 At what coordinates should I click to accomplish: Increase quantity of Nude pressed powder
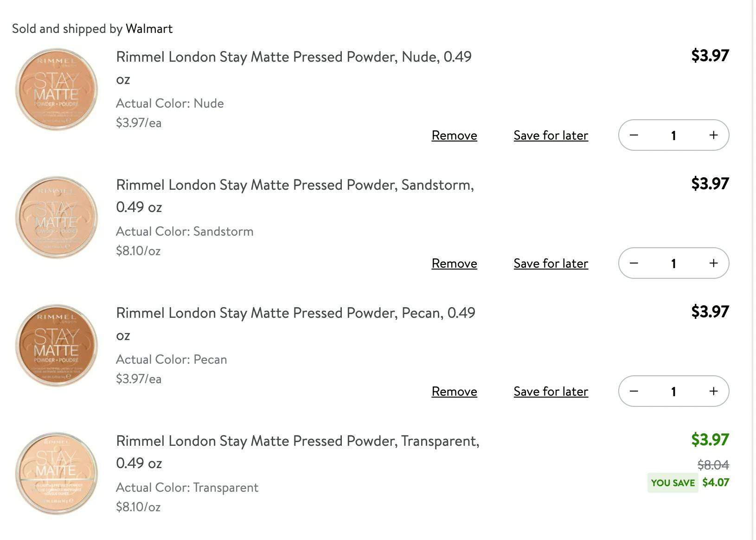[x=713, y=135]
